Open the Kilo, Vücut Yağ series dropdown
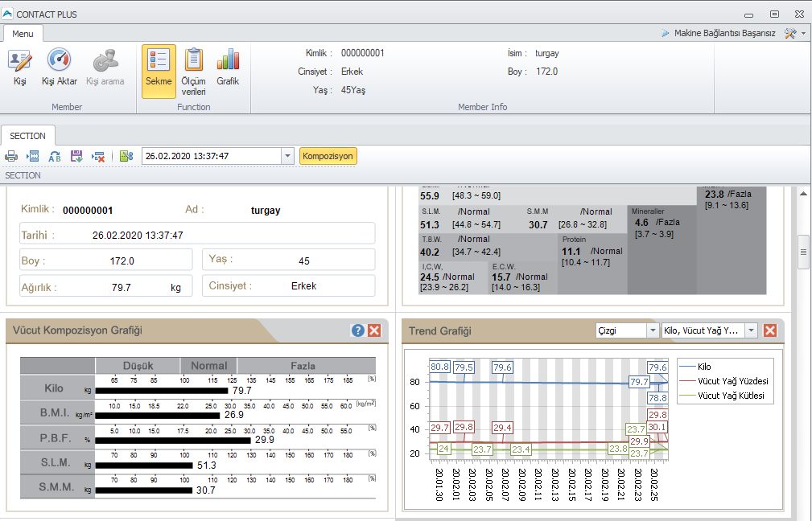The height and width of the screenshot is (521, 812). [x=751, y=330]
